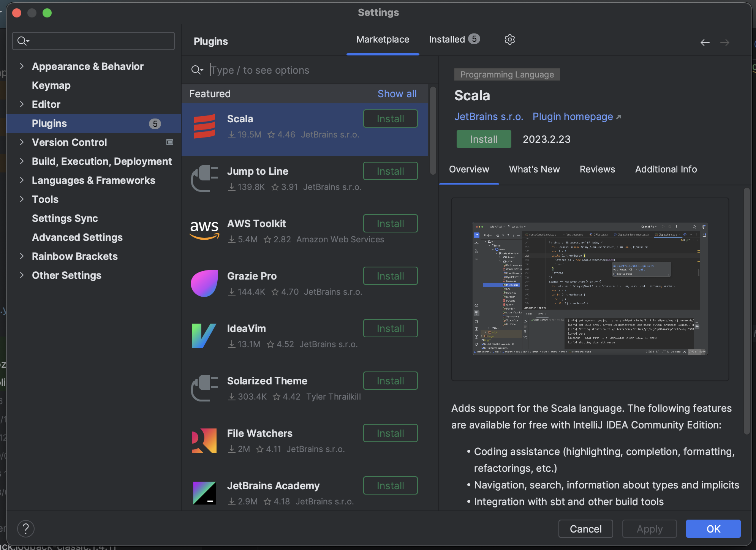The image size is (756, 550).
Task: Click the Scala plugin logo icon
Action: (204, 126)
